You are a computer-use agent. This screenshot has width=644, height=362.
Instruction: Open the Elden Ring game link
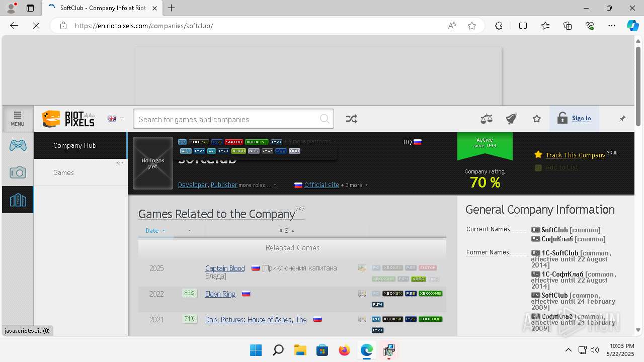click(x=220, y=294)
